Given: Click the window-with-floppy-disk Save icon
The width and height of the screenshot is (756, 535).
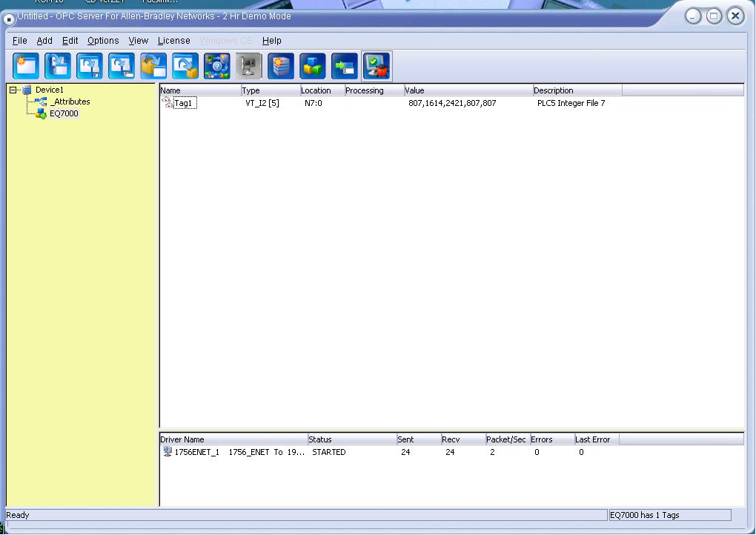Looking at the screenshot, I should [x=90, y=66].
